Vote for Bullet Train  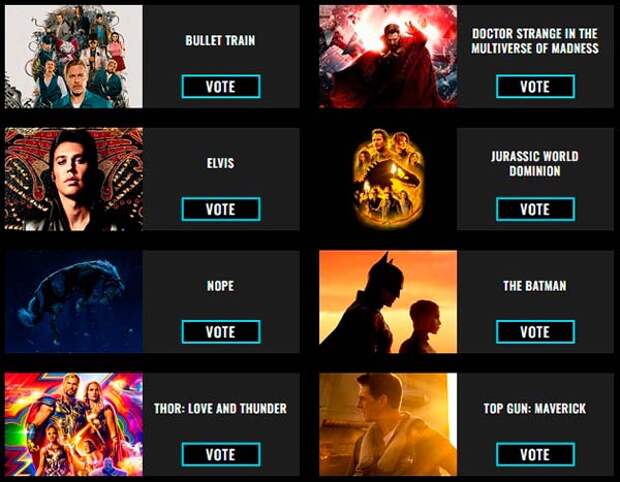[221, 87]
